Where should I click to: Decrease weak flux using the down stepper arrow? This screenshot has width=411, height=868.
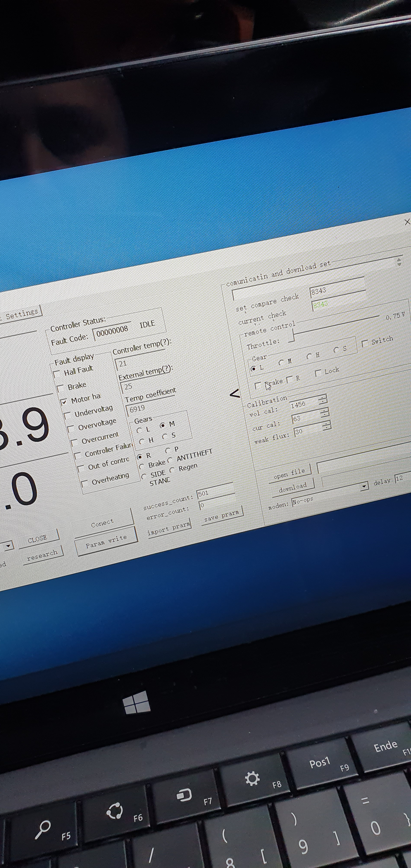pyautogui.click(x=327, y=428)
